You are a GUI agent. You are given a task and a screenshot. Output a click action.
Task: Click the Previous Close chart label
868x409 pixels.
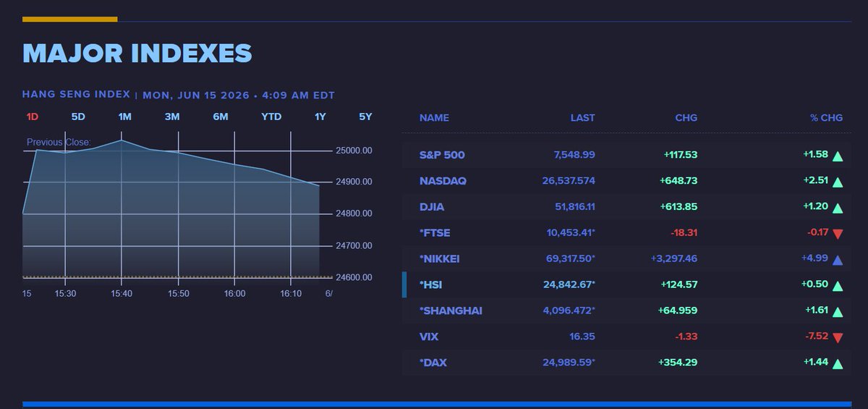pos(59,142)
